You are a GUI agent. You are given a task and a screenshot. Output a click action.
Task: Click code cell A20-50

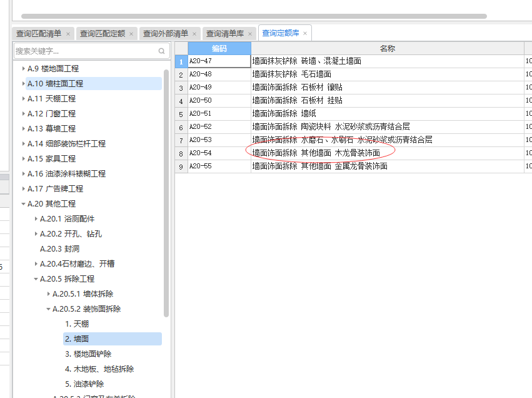[219, 101]
